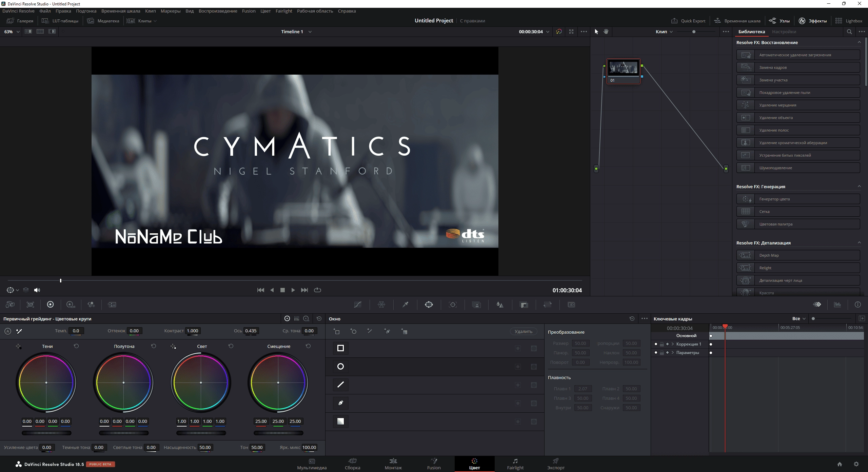The height and width of the screenshot is (472, 868).
Task: Open the Curves palette icon
Action: tap(358, 304)
